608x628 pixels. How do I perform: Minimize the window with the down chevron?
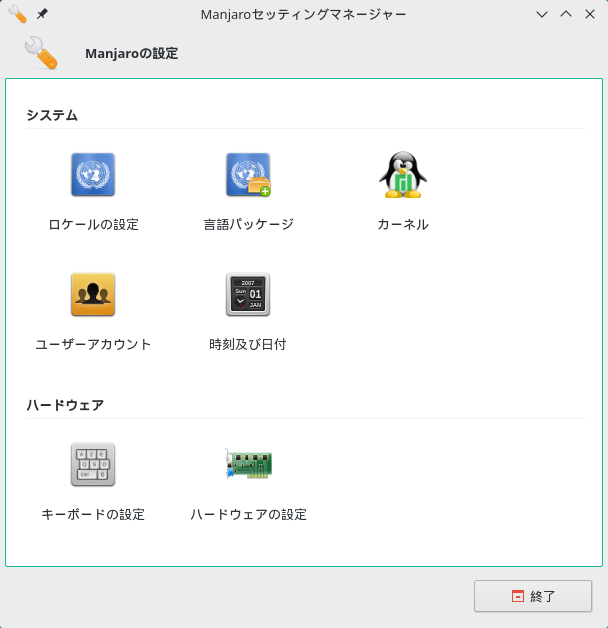(x=542, y=14)
